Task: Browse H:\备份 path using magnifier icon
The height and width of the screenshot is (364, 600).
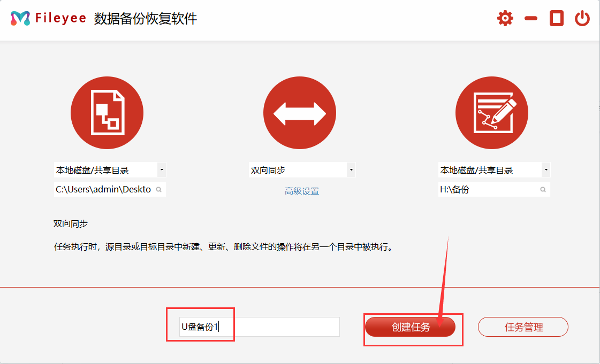Action: coord(543,190)
